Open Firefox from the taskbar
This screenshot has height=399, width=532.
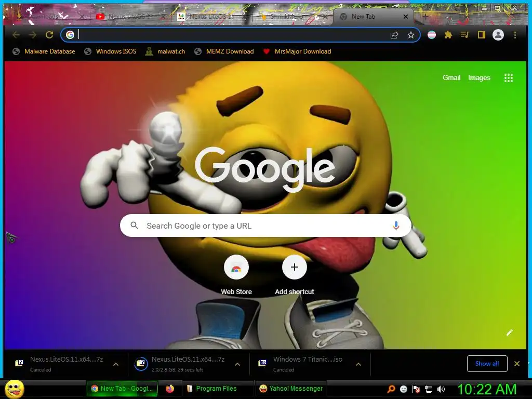(170, 389)
